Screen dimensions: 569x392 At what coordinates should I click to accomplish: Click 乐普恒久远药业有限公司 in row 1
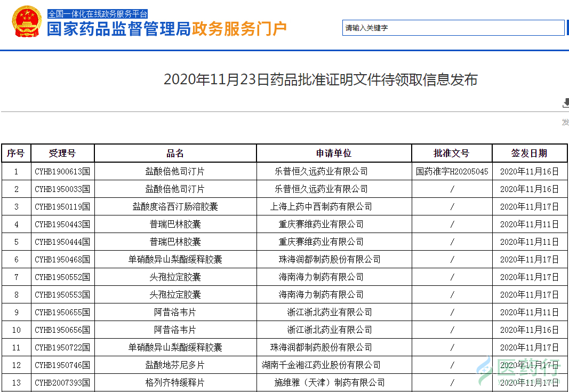point(321,171)
